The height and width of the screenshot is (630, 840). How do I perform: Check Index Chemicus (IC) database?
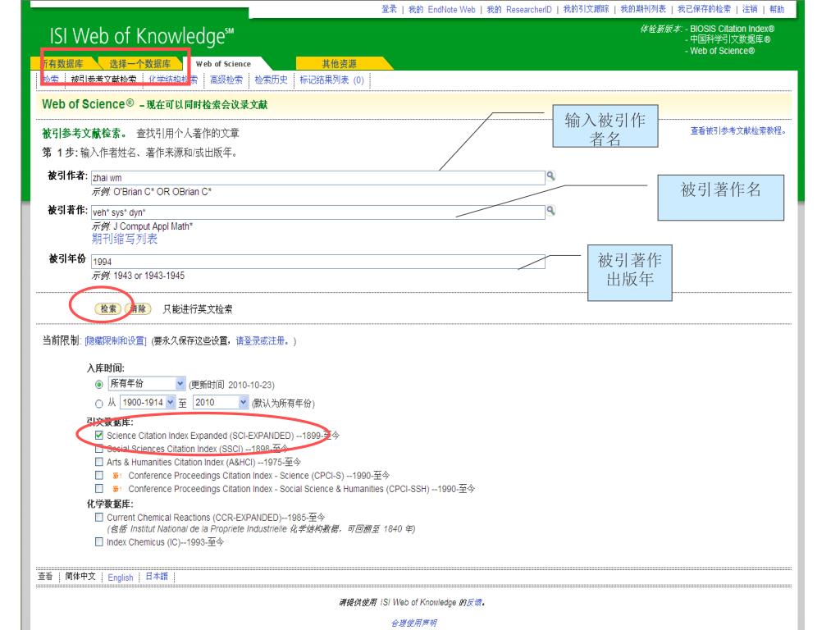(x=99, y=541)
